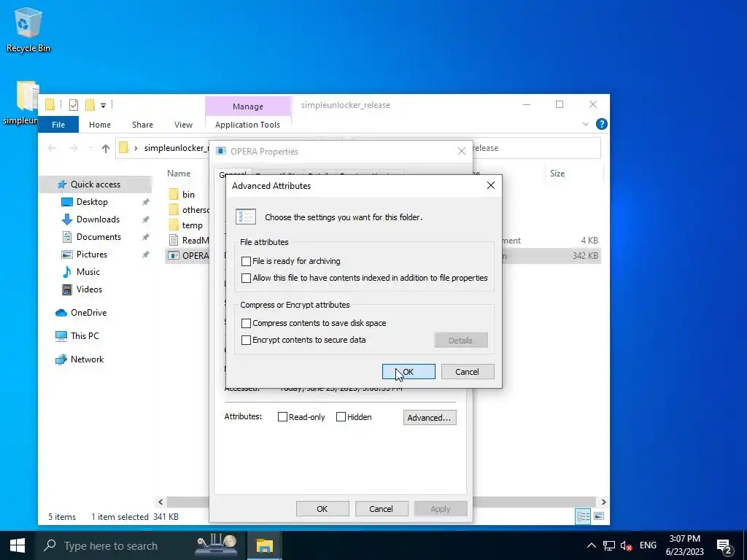Click the Manage contextual tab
Viewport: 747px width, 560px height.
pos(248,106)
